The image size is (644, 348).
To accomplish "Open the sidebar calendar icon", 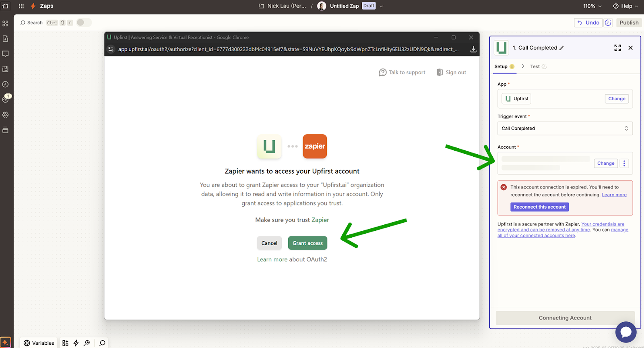I will click(x=5, y=69).
